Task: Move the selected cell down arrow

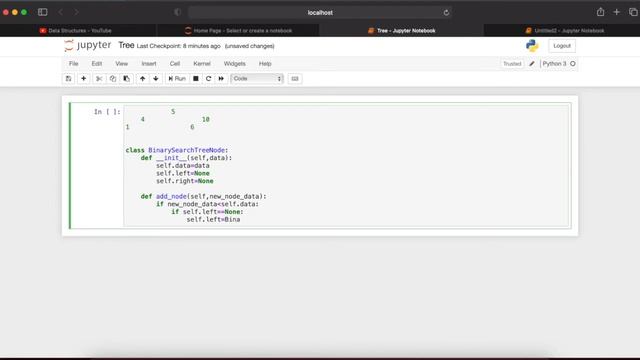Action: coord(156,78)
